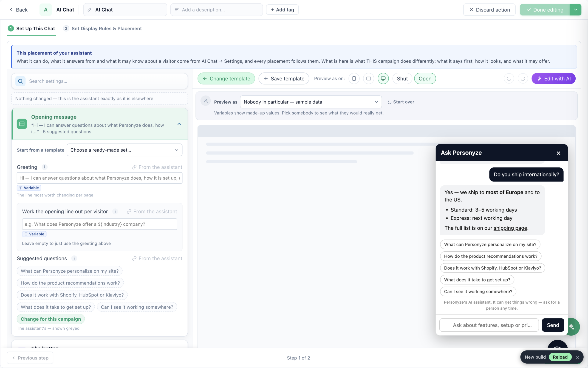Click the chat input 'Ask about features'
The height and width of the screenshot is (368, 588).
489,325
